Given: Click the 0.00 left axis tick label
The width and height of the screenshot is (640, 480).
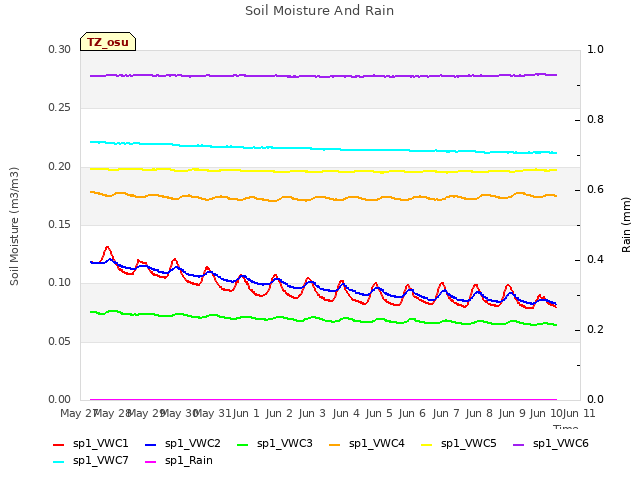Looking at the screenshot, I should click(x=60, y=399).
